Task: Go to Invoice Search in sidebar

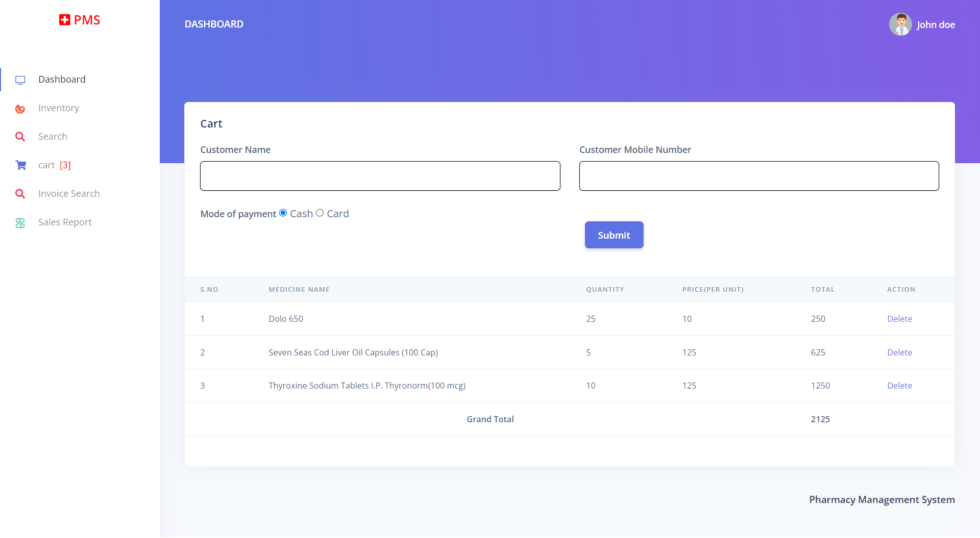Action: pyautogui.click(x=69, y=194)
